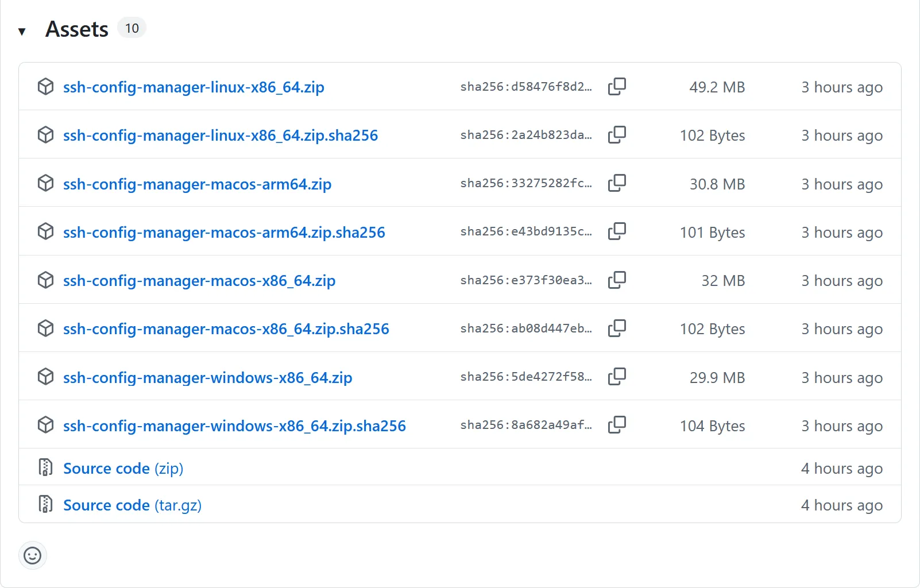The height and width of the screenshot is (588, 920).
Task: Download ssh-config-manager-linux-x86_64.zip
Action: click(x=194, y=87)
